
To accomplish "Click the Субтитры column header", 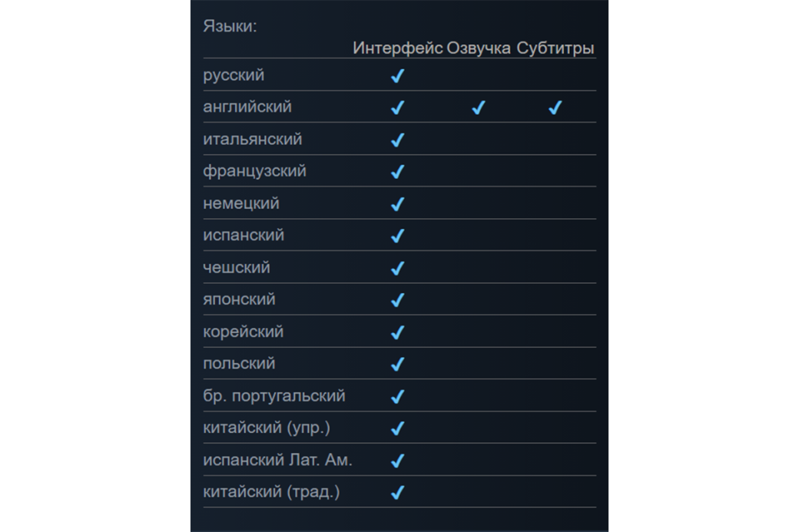I will point(555,48).
